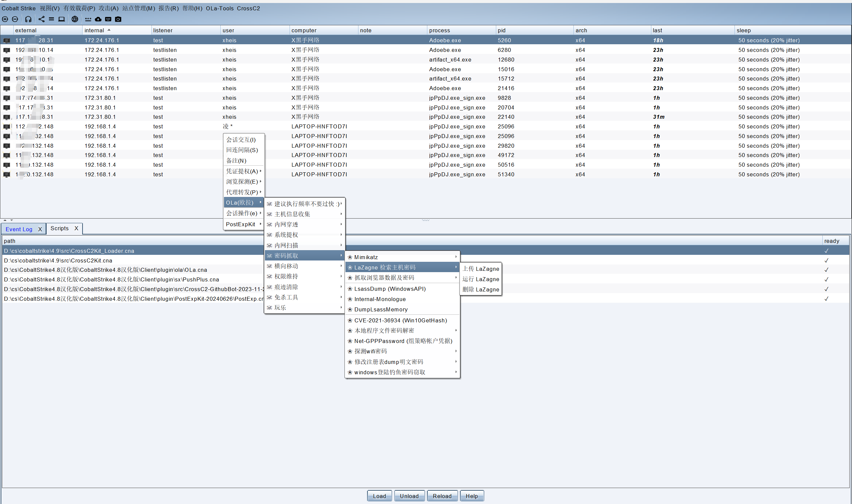The width and height of the screenshot is (852, 504).
Task: Sort sessions by last column header
Action: point(693,30)
